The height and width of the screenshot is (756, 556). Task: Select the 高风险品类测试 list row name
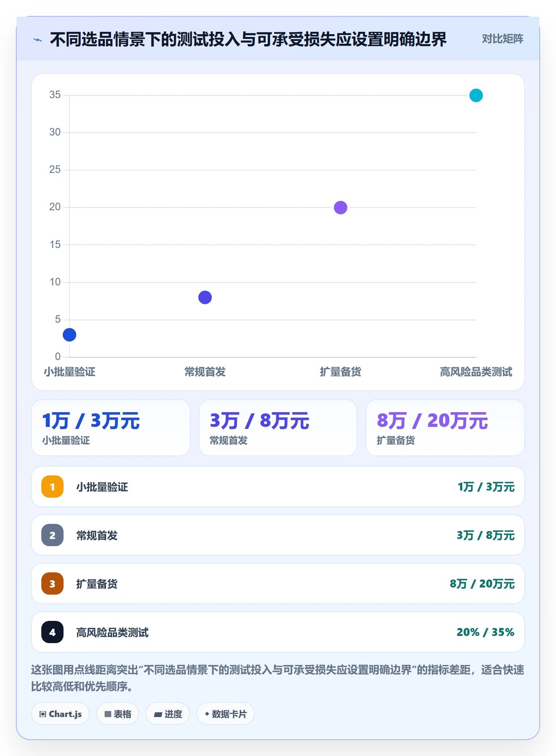tap(112, 632)
